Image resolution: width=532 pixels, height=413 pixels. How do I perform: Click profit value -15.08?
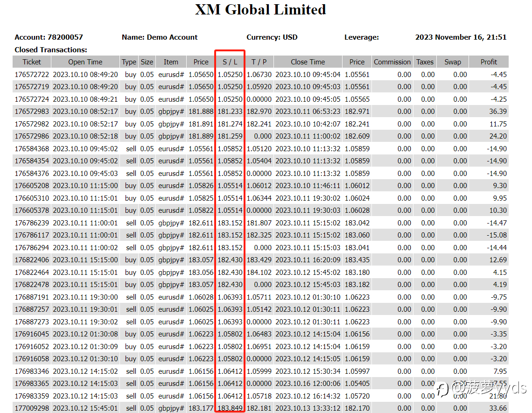coord(497,235)
